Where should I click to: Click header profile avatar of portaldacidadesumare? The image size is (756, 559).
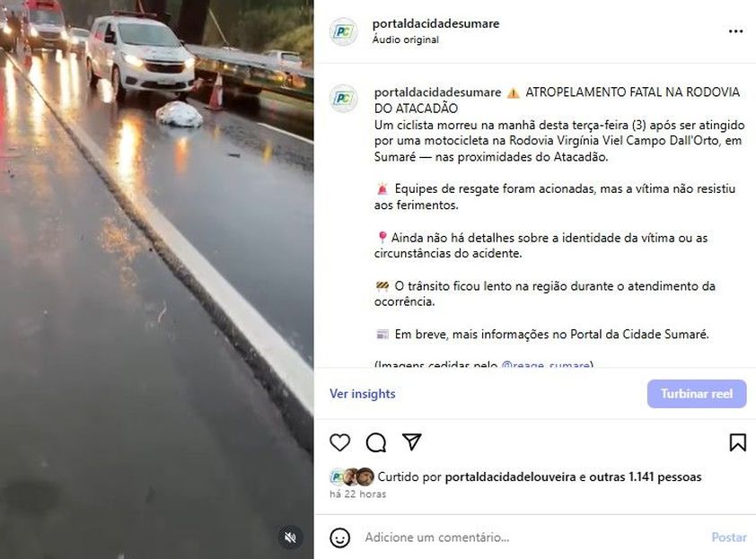[x=343, y=31]
